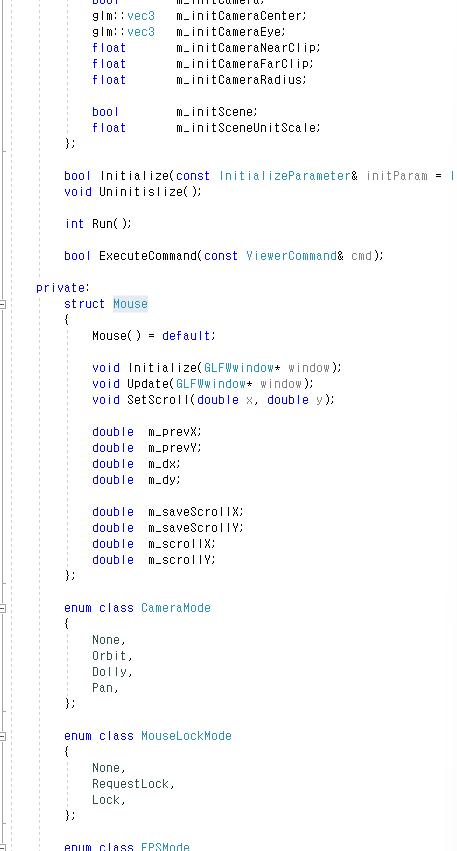Click the SetScroll function name

click(158, 400)
